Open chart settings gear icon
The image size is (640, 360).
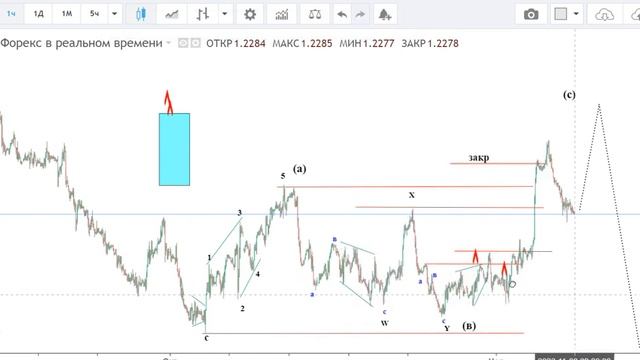[x=250, y=14]
